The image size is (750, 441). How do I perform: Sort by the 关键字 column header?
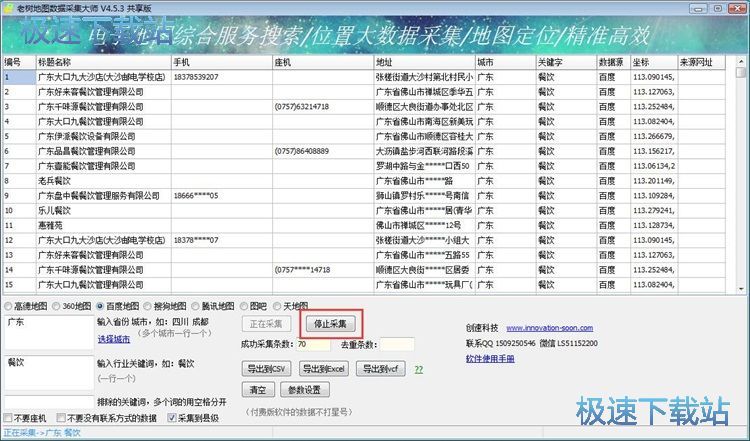(566, 62)
